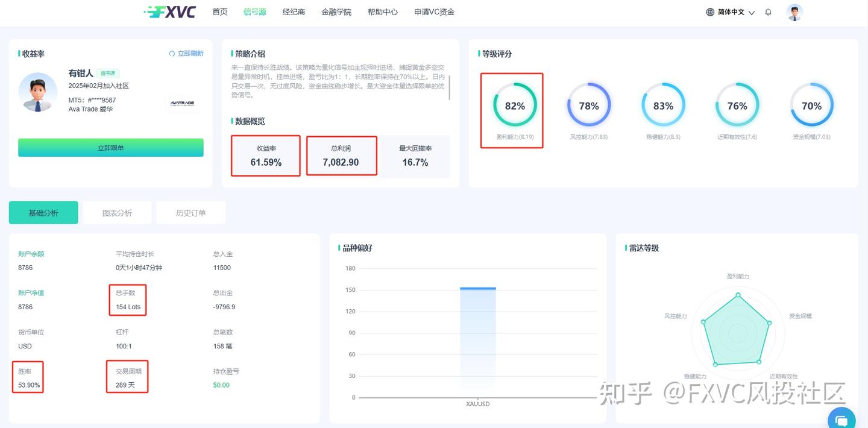The height and width of the screenshot is (428, 868).
Task: Click the $0.00 floating profit value
Action: pos(221,385)
